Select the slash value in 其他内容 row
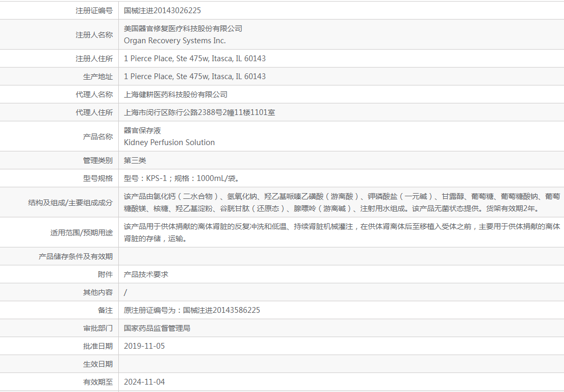This screenshot has height=392, width=564. click(x=125, y=292)
